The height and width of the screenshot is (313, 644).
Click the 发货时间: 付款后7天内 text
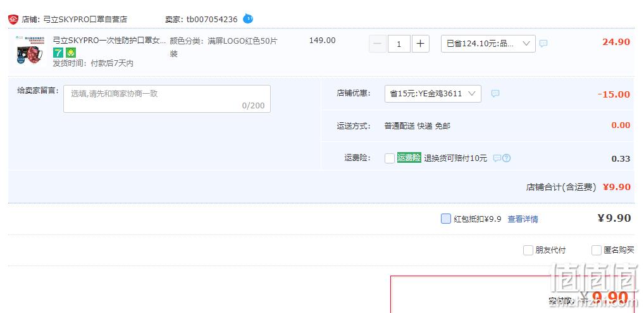93,63
